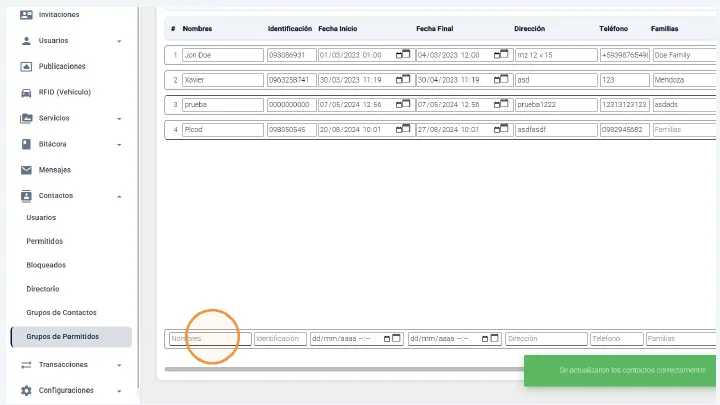Open the Permitidos submenu item
The height and width of the screenshot is (405, 720).
45,241
